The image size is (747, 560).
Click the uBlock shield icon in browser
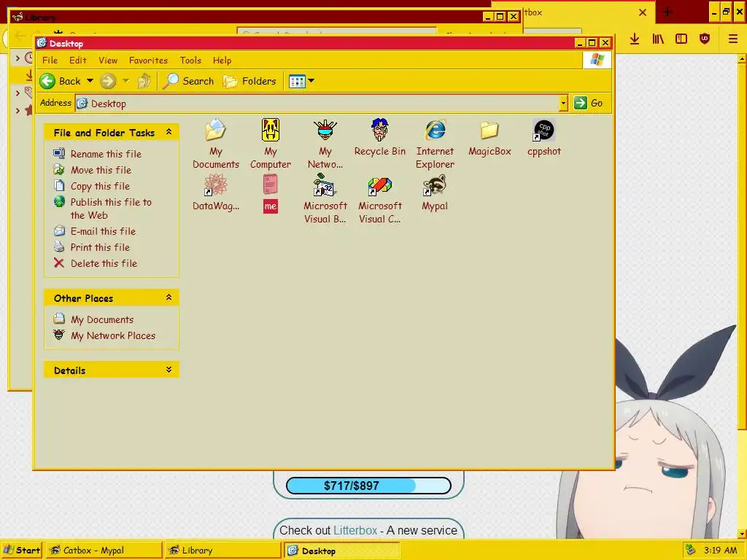705,39
